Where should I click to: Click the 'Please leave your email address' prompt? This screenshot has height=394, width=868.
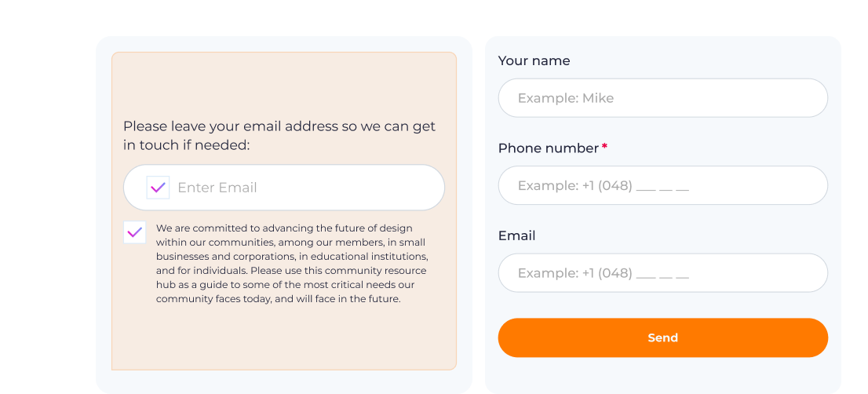[279, 126]
